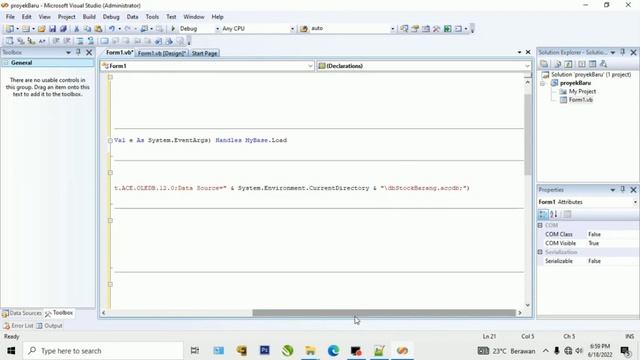Click the Show All Files icon in Solution Explorer
The height and width of the screenshot is (360, 640).
coord(557,64)
